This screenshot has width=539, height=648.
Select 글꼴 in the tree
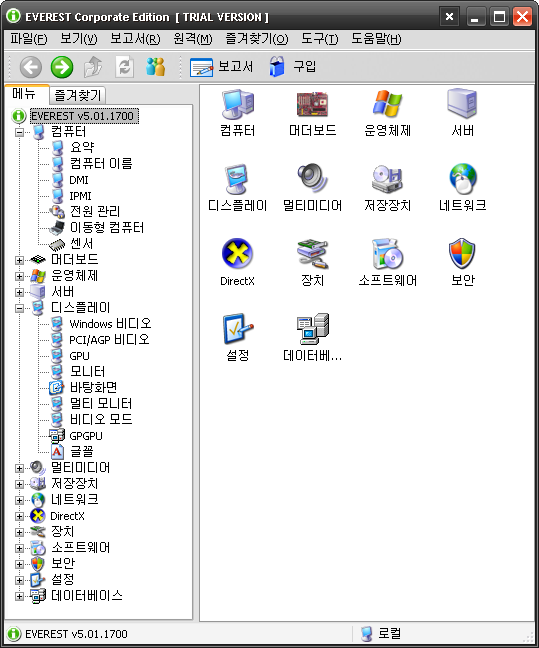(x=81, y=452)
